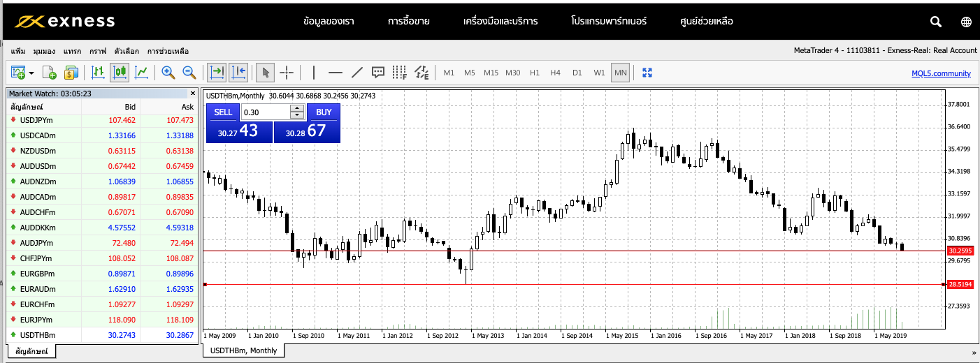Select NZDUSDm row in Market Watch

click(x=102, y=151)
